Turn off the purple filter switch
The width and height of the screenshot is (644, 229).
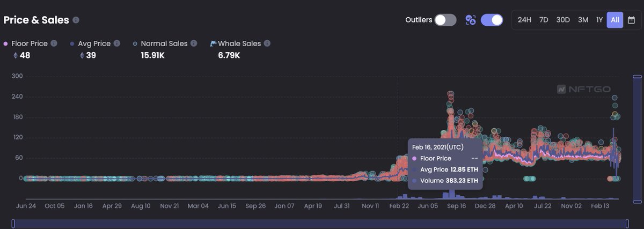pyautogui.click(x=492, y=20)
